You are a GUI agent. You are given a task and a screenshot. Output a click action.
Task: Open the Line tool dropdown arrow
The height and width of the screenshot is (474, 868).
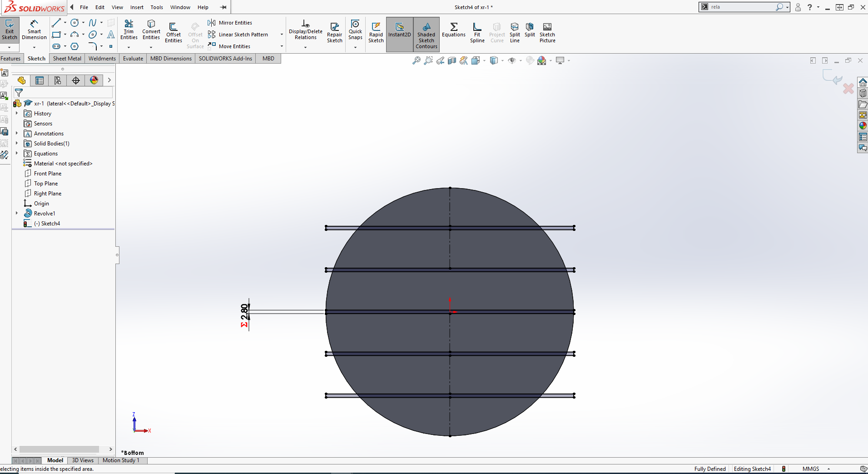[65, 23]
